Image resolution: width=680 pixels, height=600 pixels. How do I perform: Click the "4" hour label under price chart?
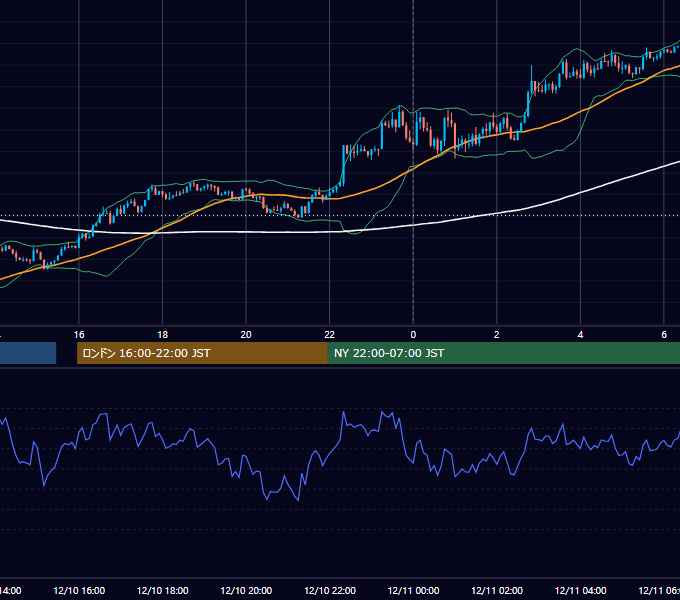(x=580, y=335)
